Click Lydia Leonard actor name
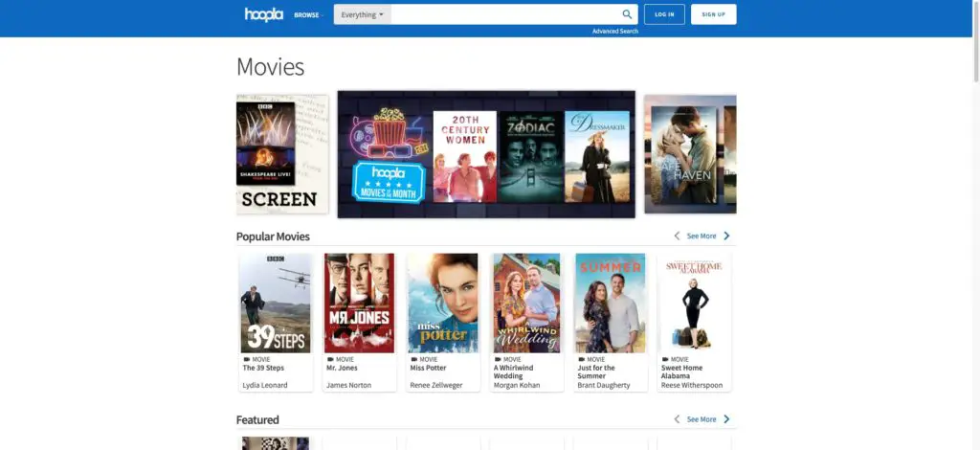This screenshot has height=450, width=980. [265, 386]
